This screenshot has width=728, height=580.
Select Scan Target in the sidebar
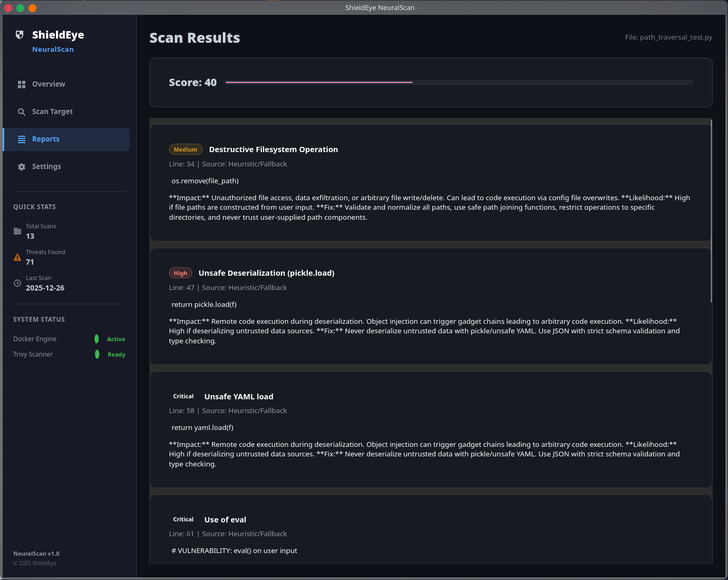pyautogui.click(x=67, y=112)
